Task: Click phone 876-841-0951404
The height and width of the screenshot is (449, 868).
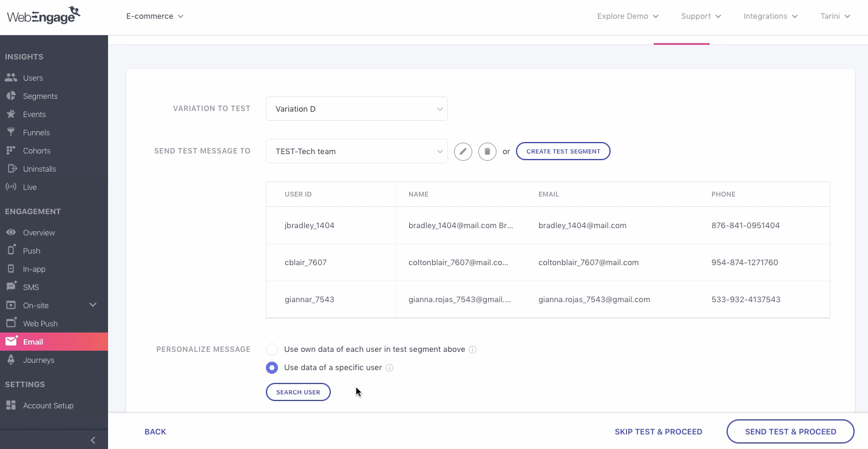Action: click(x=745, y=226)
